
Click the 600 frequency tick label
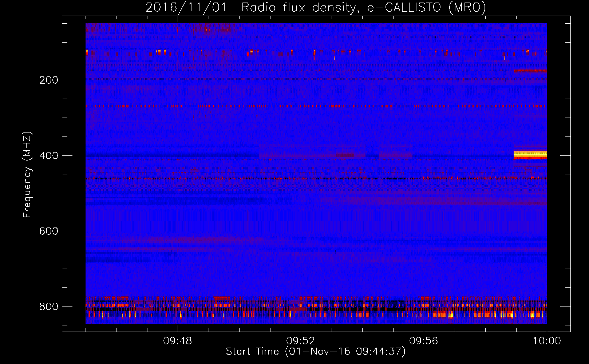(x=49, y=232)
